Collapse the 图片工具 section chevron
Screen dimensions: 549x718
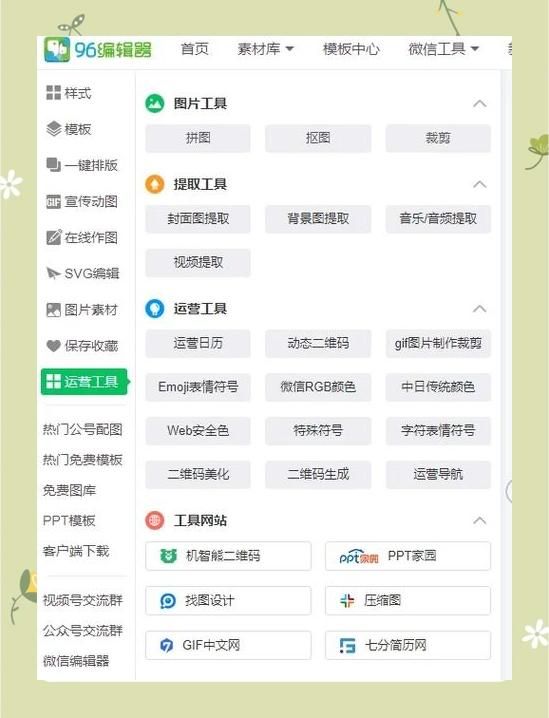[x=479, y=103]
